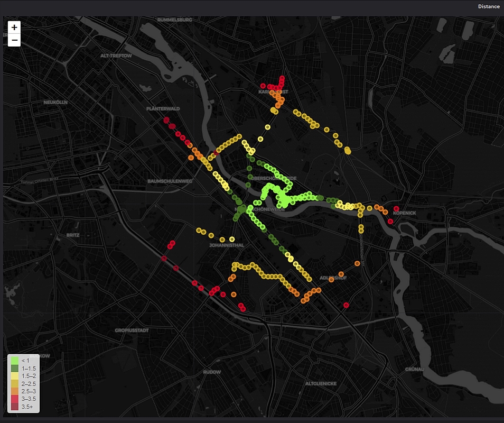This screenshot has width=504, height=423.
Task: Click the pale yellow '1.5–2' legend swatch
Action: 15,376
